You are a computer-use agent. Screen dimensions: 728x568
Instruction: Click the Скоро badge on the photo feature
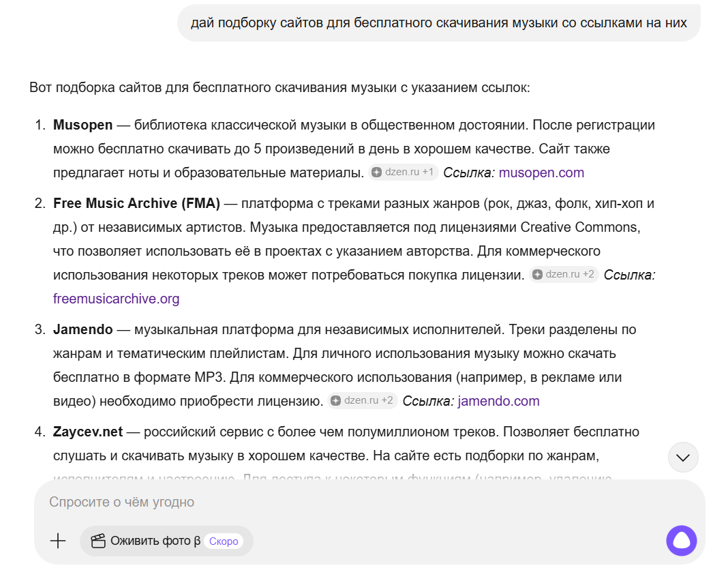pos(223,541)
